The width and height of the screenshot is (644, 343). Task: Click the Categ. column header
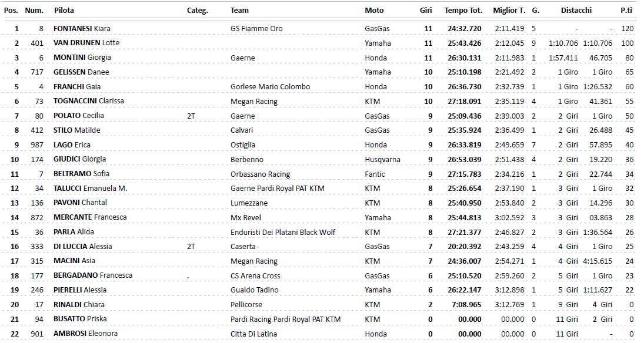197,10
